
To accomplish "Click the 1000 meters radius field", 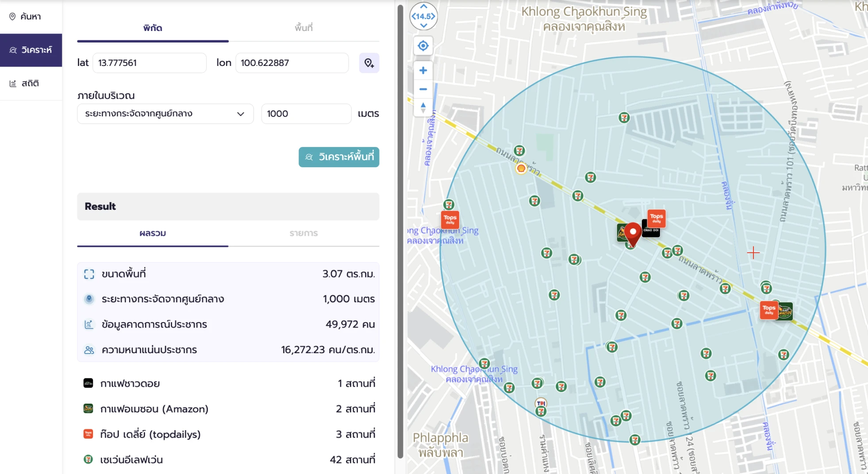I will [306, 114].
